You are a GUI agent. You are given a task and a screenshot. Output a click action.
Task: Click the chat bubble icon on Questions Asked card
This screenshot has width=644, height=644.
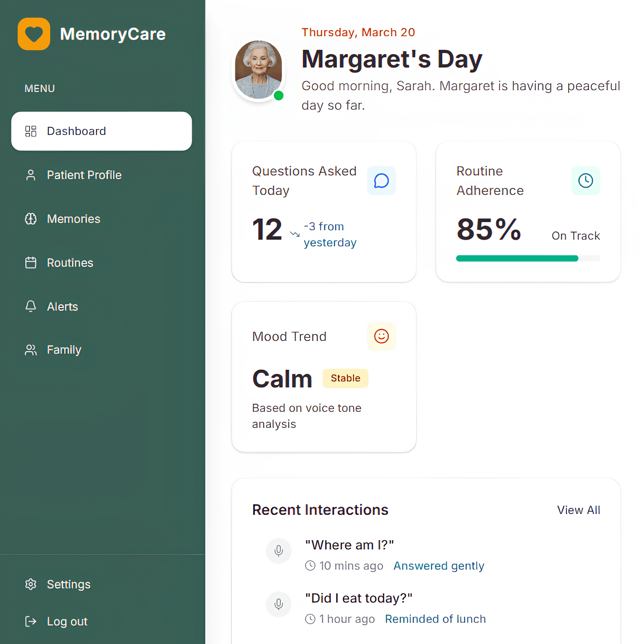click(381, 181)
